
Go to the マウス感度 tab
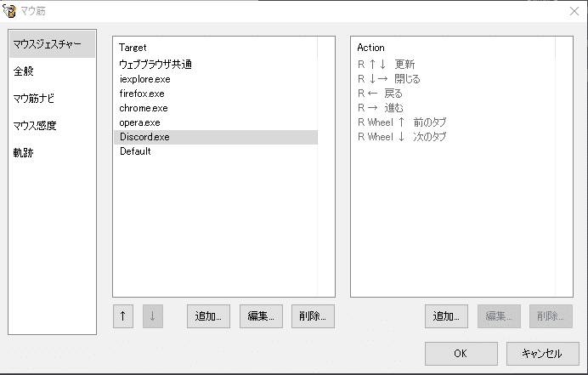click(x=52, y=125)
